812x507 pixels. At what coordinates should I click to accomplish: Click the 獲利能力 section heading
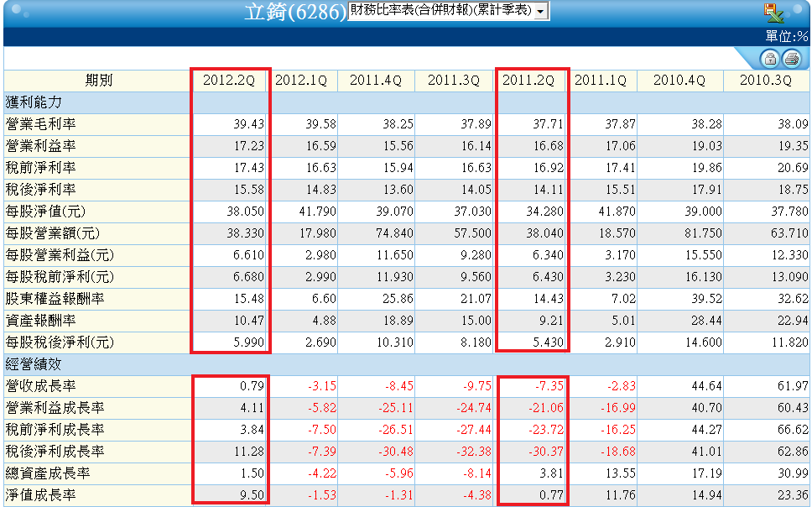coord(34,102)
